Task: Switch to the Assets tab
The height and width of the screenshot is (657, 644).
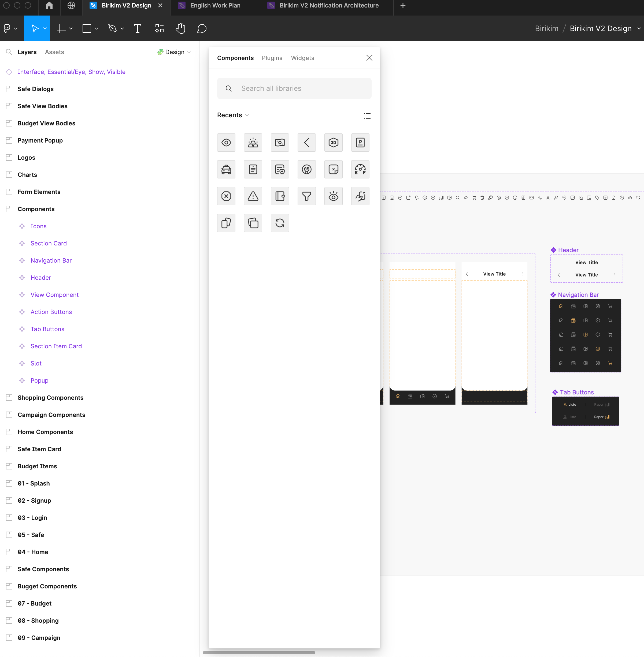Action: click(x=54, y=52)
